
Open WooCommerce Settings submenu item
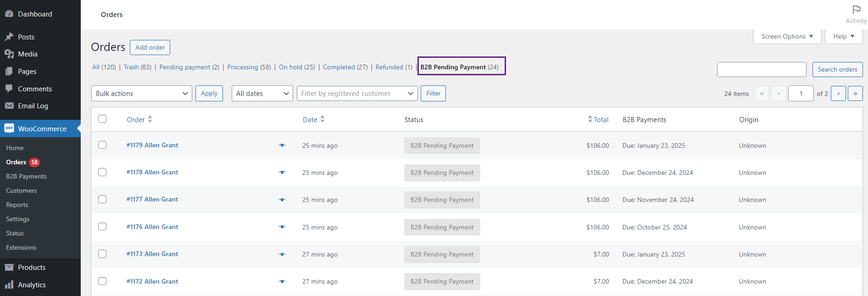17,219
